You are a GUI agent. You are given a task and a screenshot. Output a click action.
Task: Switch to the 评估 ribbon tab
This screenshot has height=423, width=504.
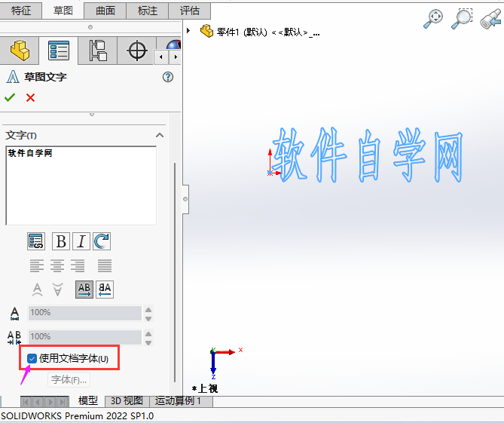190,11
